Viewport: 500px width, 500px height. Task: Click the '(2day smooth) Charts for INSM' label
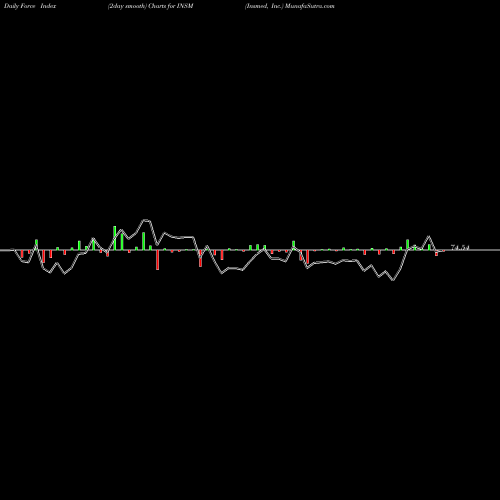(x=151, y=6)
